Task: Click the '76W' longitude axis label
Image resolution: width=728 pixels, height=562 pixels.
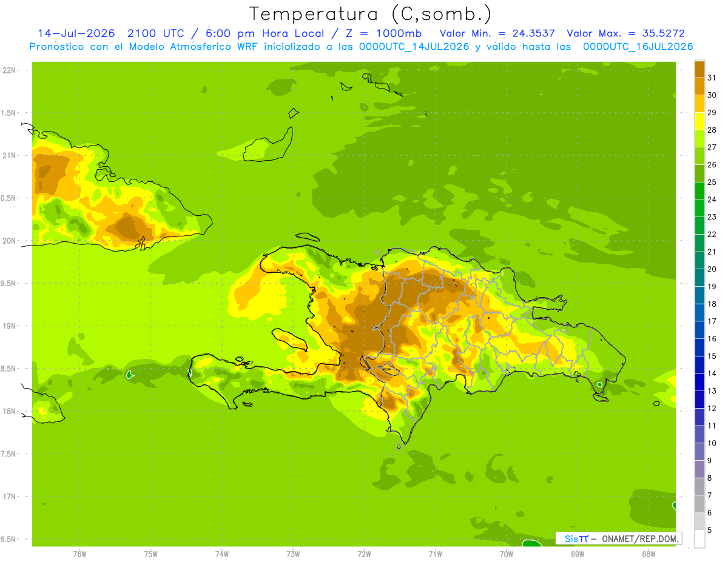Action: click(79, 554)
